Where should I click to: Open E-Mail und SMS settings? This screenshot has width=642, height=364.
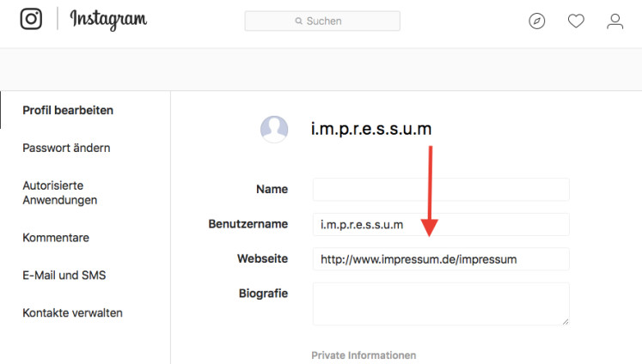tap(64, 276)
